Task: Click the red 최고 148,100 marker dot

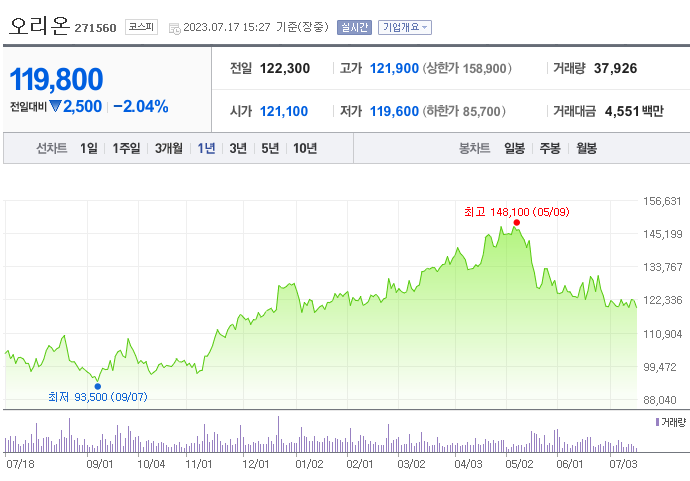Action: click(517, 223)
